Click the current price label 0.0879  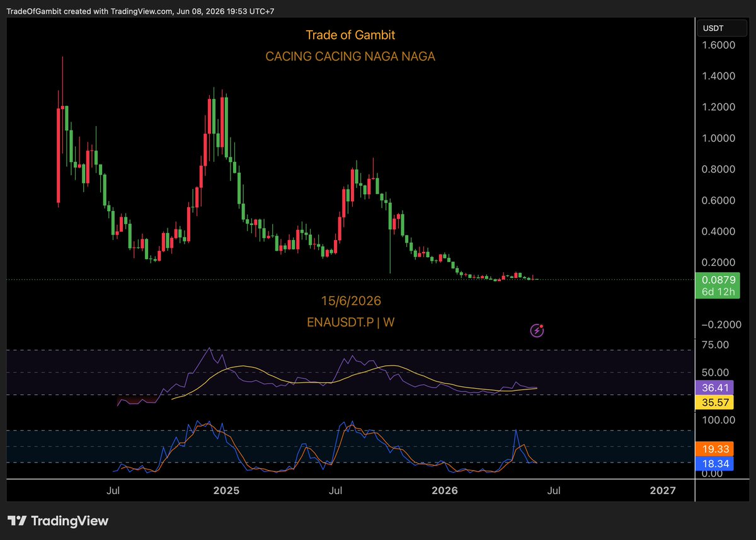coord(718,279)
